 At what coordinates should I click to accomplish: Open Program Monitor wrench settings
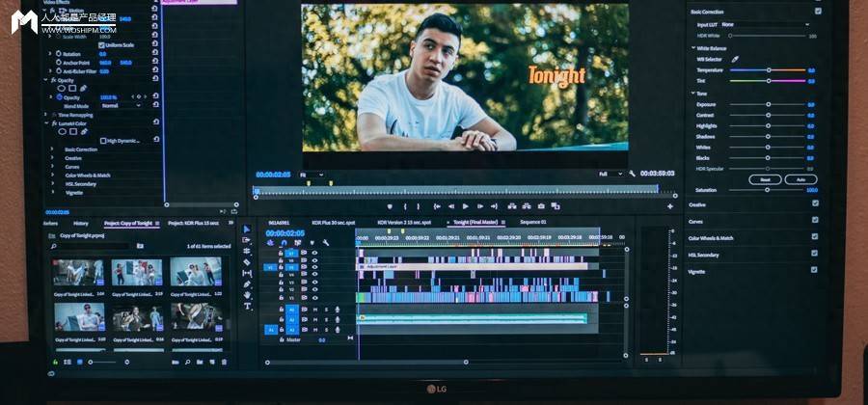(x=632, y=174)
